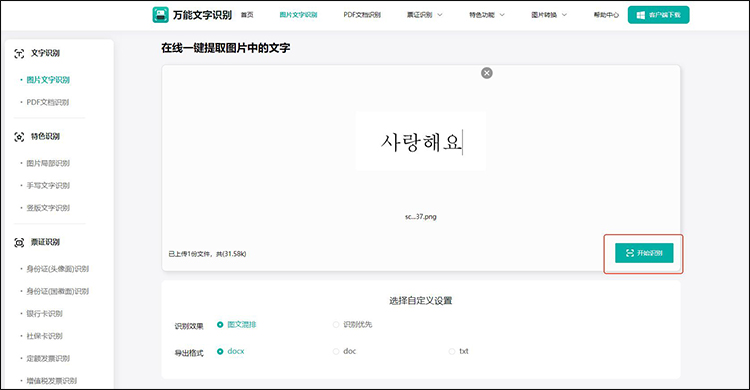Image resolution: width=750 pixels, height=390 pixels.
Task: Open 图片局部识别 in the sidebar
Action: pos(48,163)
